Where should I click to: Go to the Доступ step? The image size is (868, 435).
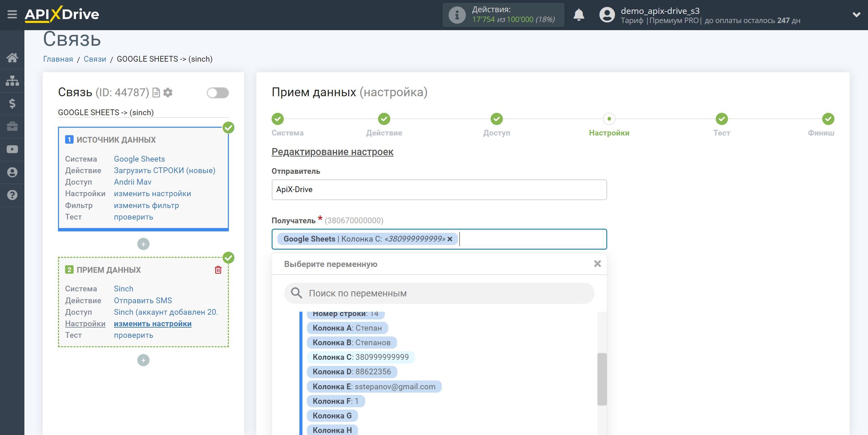[497, 119]
